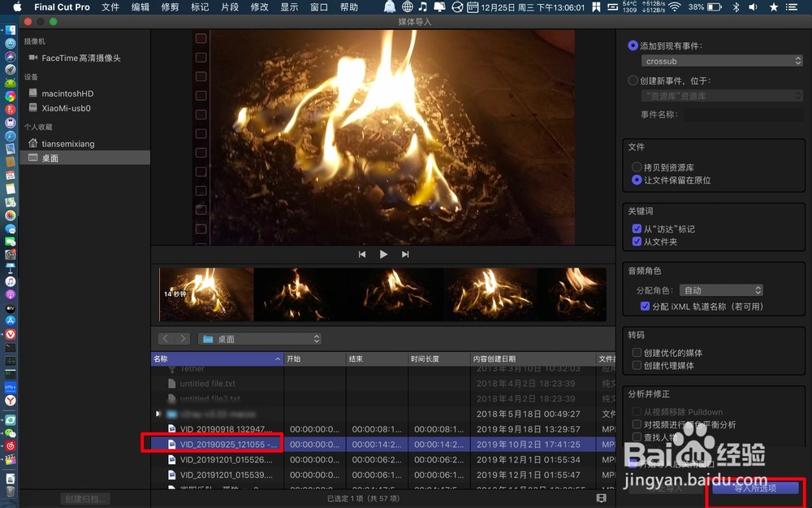812x508 pixels.
Task: Click the battery status icon
Action: [715, 7]
